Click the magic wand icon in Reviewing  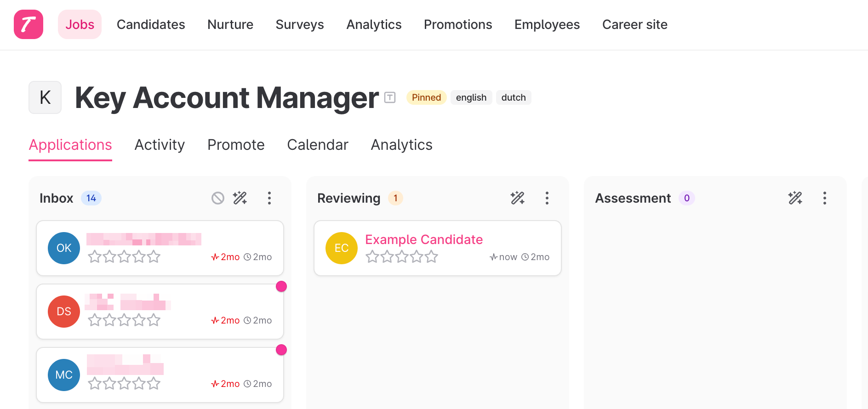click(518, 198)
